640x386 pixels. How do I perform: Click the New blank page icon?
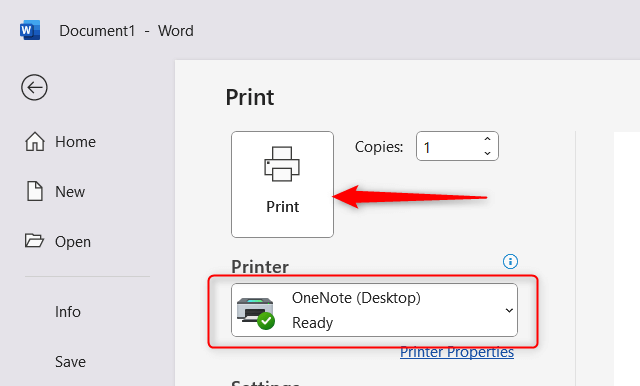35,191
